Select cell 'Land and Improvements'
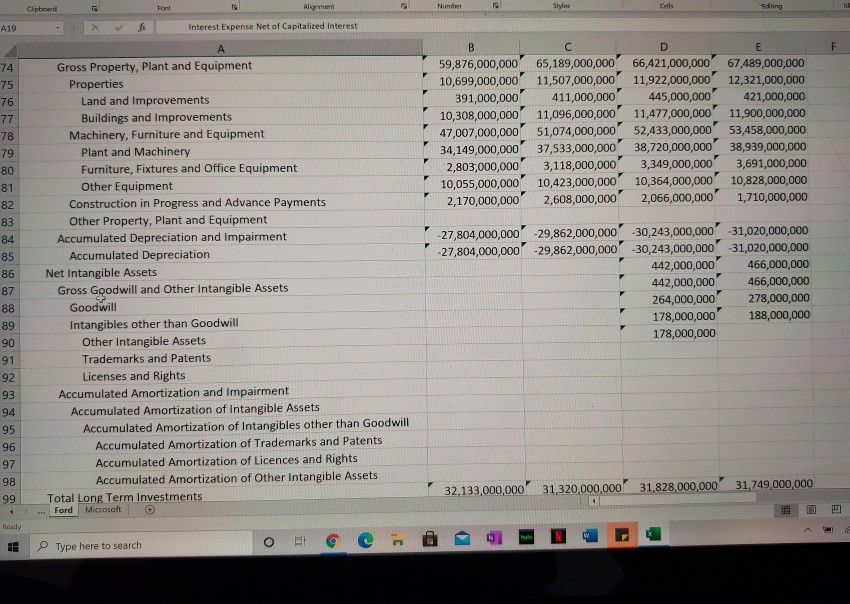 point(145,100)
